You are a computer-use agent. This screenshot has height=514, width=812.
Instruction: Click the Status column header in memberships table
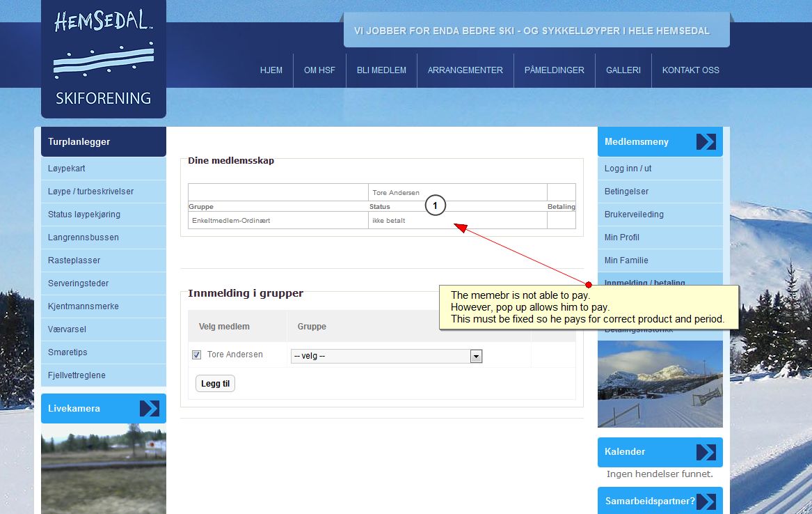380,206
